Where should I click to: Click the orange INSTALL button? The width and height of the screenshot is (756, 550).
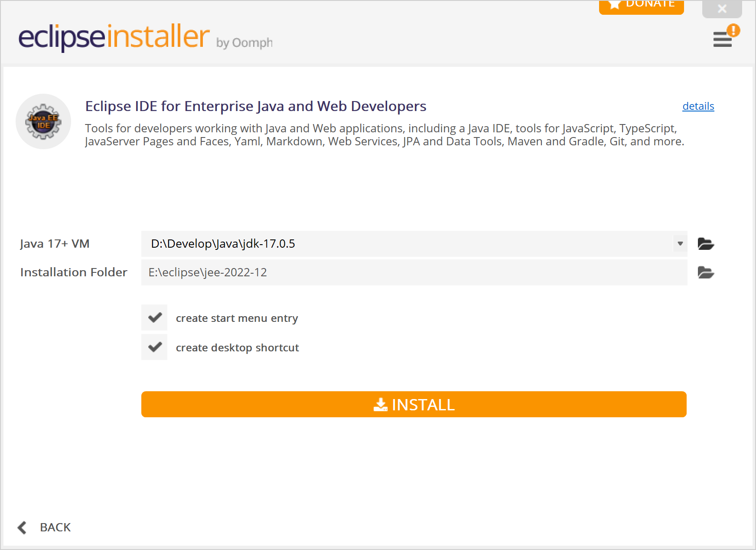(414, 404)
